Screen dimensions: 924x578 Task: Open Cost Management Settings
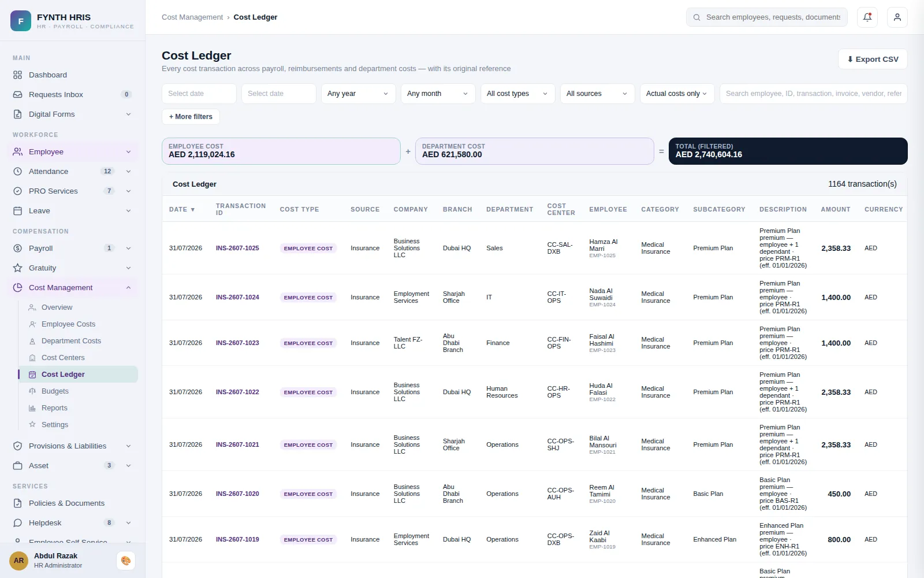point(77,425)
